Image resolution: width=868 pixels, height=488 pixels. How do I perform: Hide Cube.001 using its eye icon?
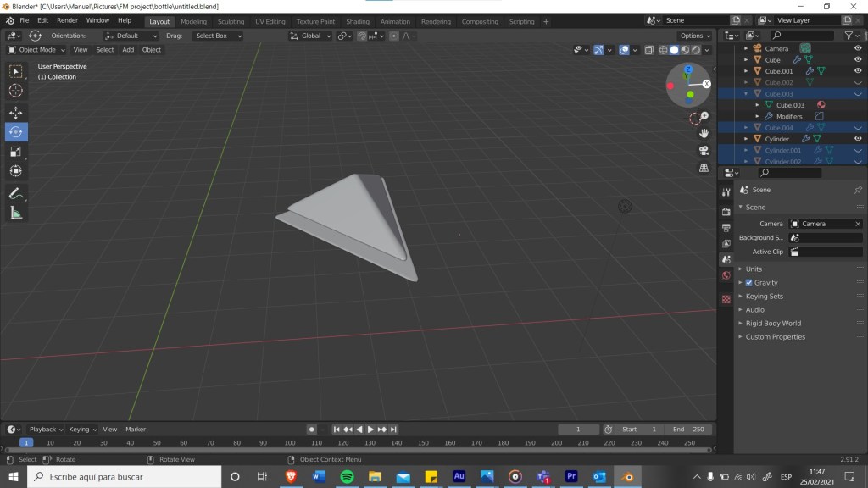[858, 71]
